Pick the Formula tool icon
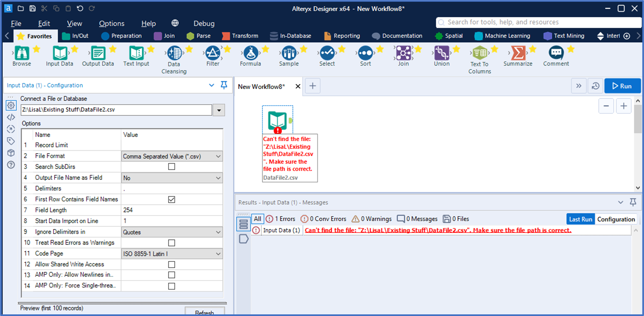 tap(251, 53)
